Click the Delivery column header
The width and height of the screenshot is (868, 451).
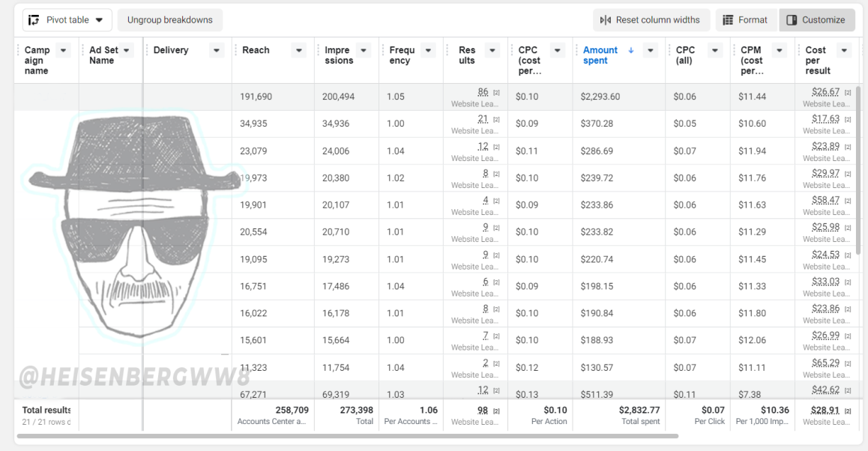pos(170,50)
